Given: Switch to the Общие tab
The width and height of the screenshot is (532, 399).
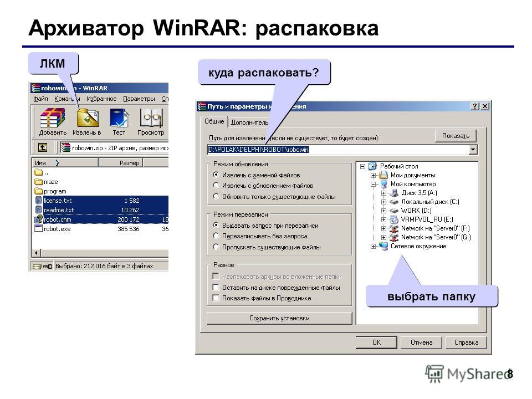Looking at the screenshot, I should [214, 121].
